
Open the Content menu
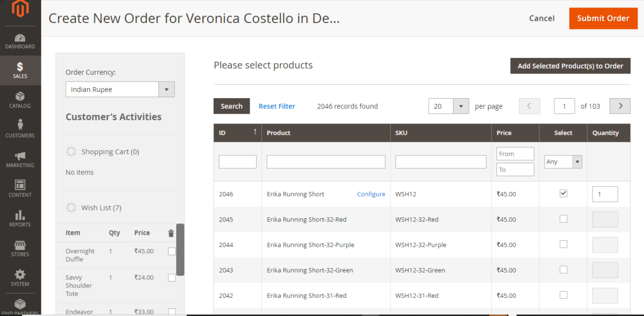coord(20,189)
